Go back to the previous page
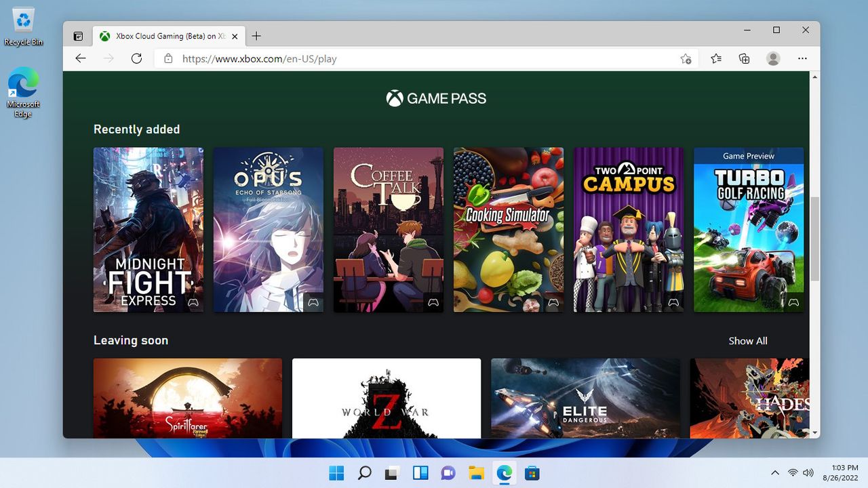Screen dimensions: 868x488 click(x=81, y=58)
